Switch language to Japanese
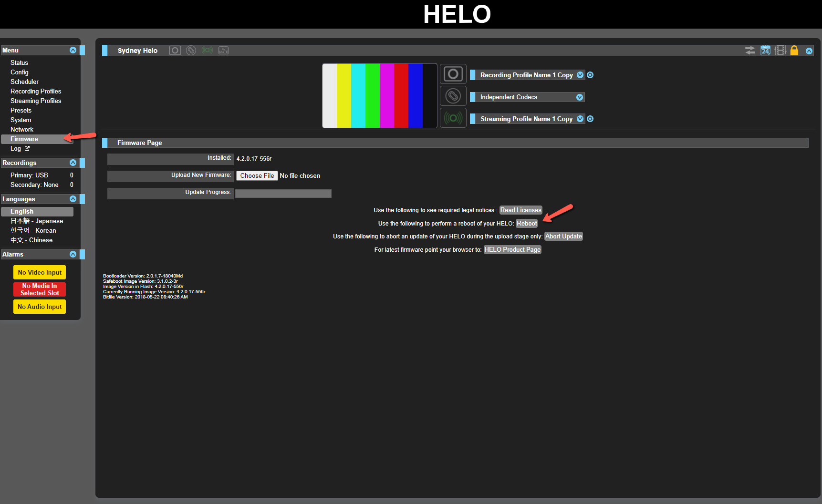Image resolution: width=822 pixels, height=504 pixels. (37, 221)
